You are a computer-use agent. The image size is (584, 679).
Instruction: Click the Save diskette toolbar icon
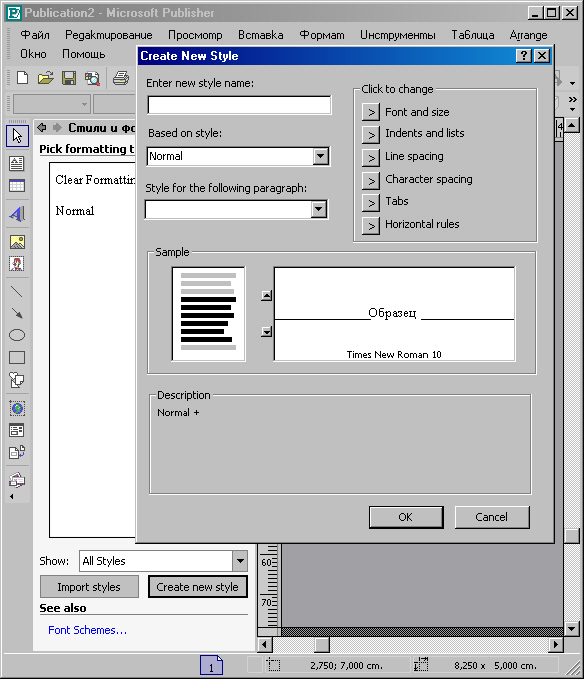pyautogui.click(x=69, y=78)
